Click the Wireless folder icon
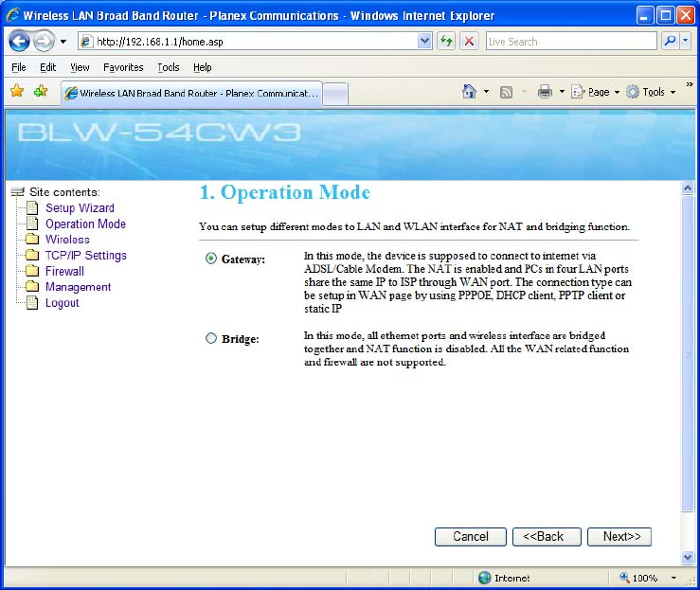 [x=32, y=239]
